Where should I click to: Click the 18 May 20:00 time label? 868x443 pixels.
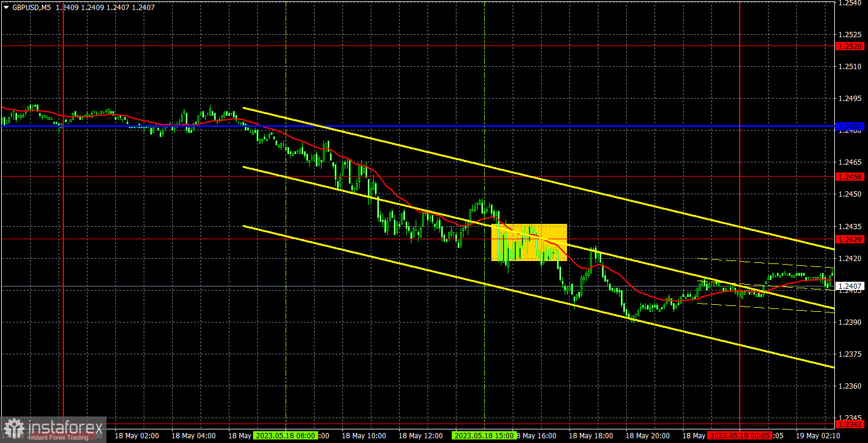647,436
